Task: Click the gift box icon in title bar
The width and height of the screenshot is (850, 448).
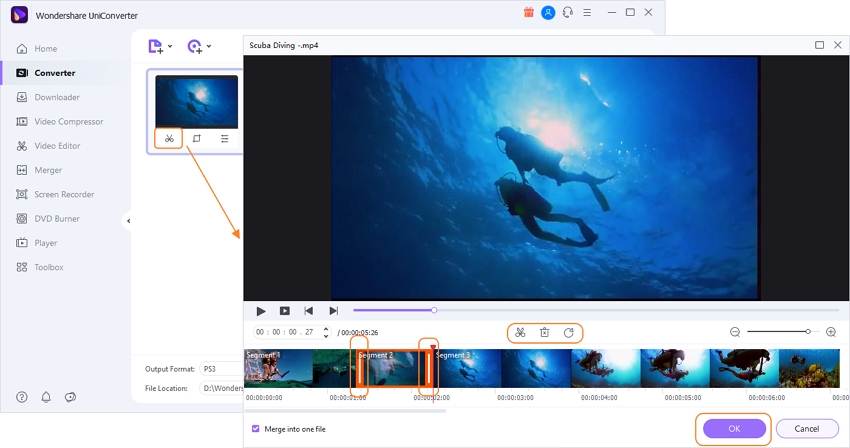Action: pos(529,12)
